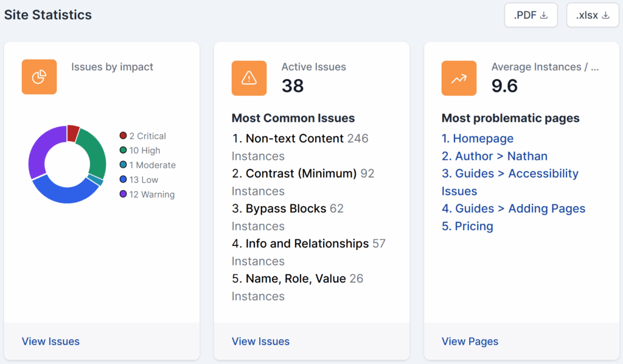Select the green High dot in the legend
Screen dimensions: 623x364
click(124, 150)
